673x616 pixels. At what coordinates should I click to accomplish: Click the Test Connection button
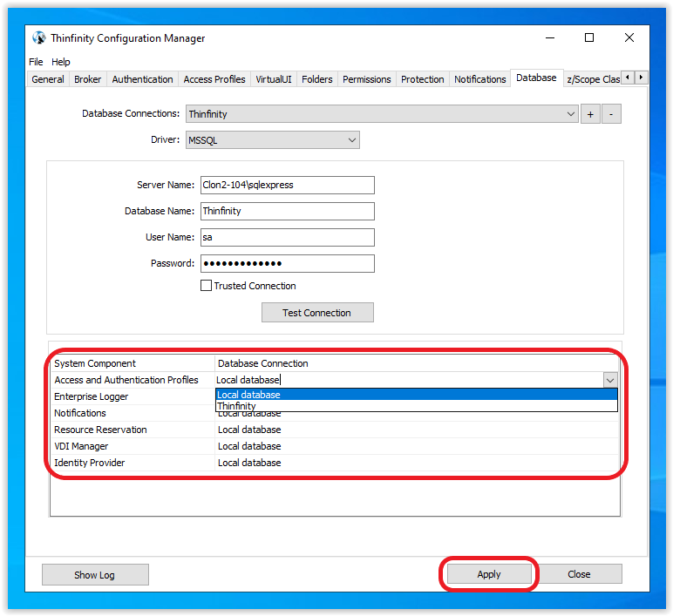[317, 313]
